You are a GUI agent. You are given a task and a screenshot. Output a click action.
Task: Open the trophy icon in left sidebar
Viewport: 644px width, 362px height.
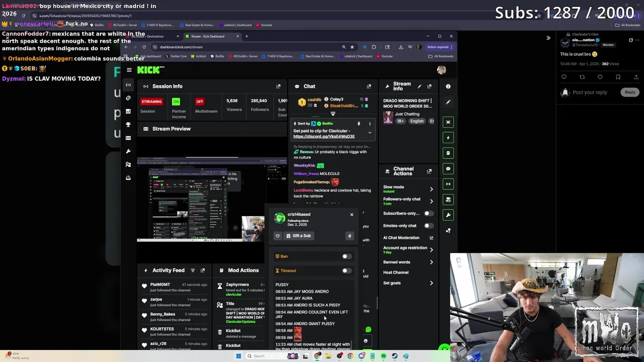(128, 125)
